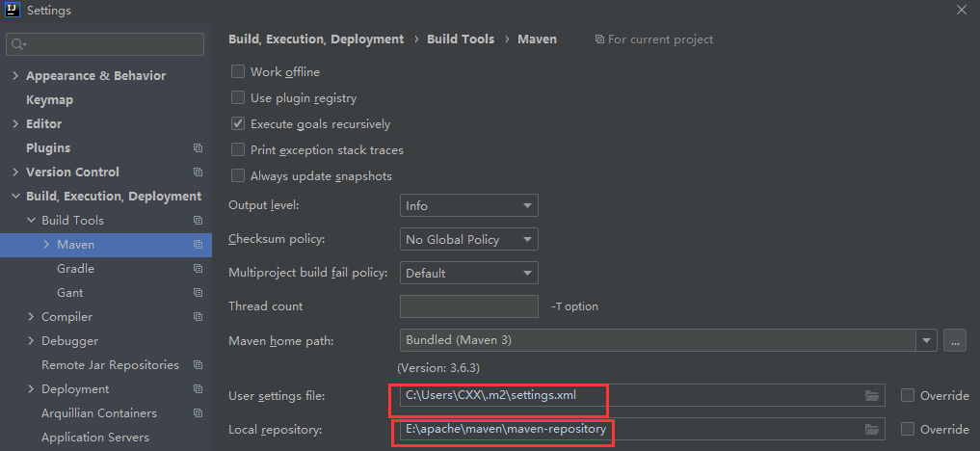
Task: Expand Appearance & Behavior section
Action: pyautogui.click(x=15, y=75)
